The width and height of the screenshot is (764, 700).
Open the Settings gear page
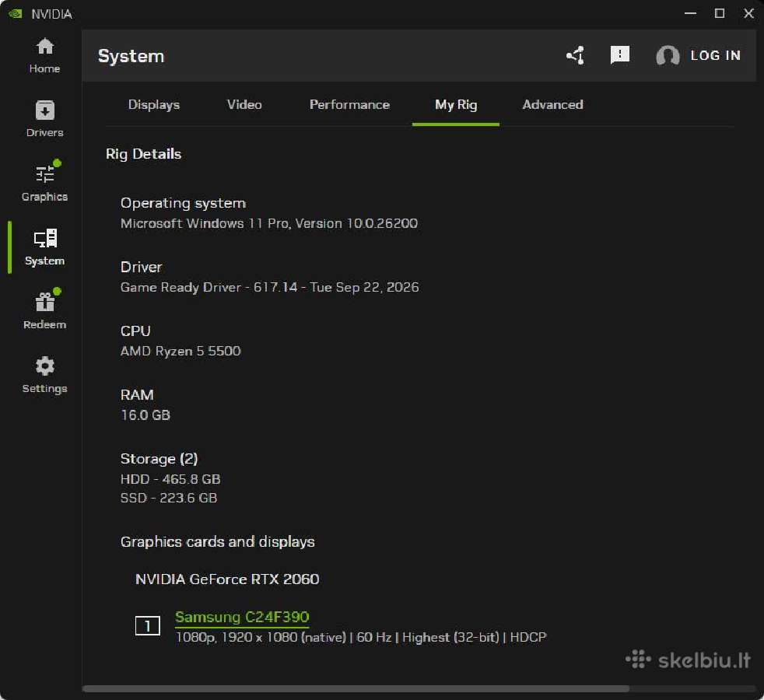[44, 375]
